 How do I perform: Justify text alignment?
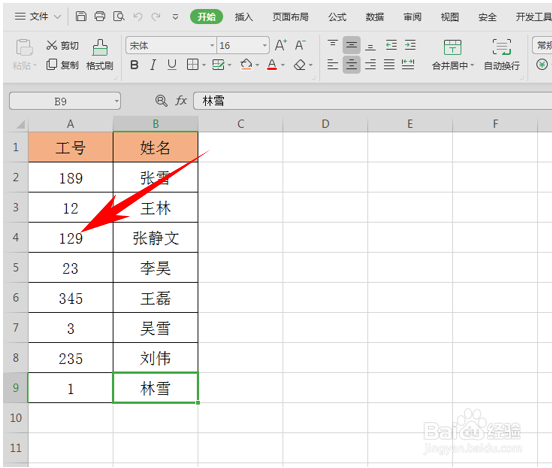click(389, 64)
